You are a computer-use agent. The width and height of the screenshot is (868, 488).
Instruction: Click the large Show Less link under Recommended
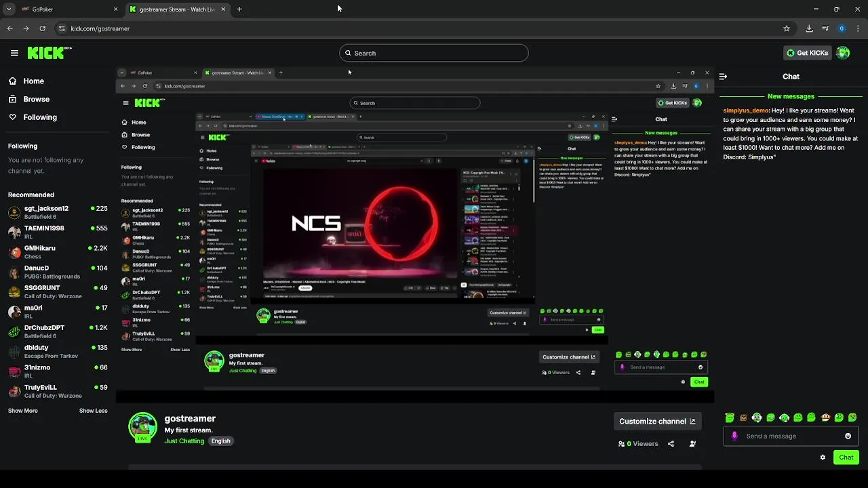[94, 411]
